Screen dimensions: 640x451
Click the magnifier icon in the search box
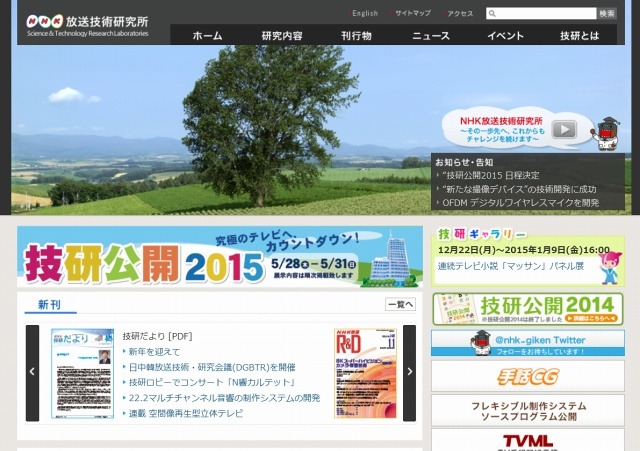pyautogui.click(x=492, y=14)
